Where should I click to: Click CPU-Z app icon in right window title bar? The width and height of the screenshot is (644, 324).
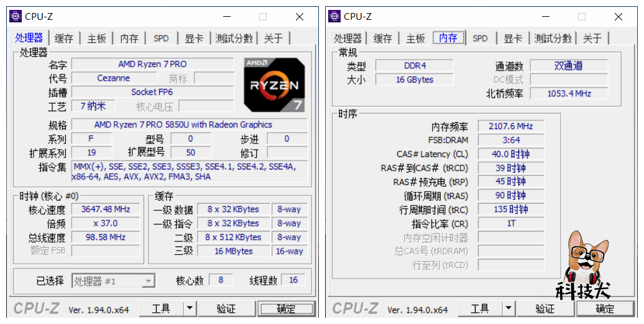[x=334, y=16]
